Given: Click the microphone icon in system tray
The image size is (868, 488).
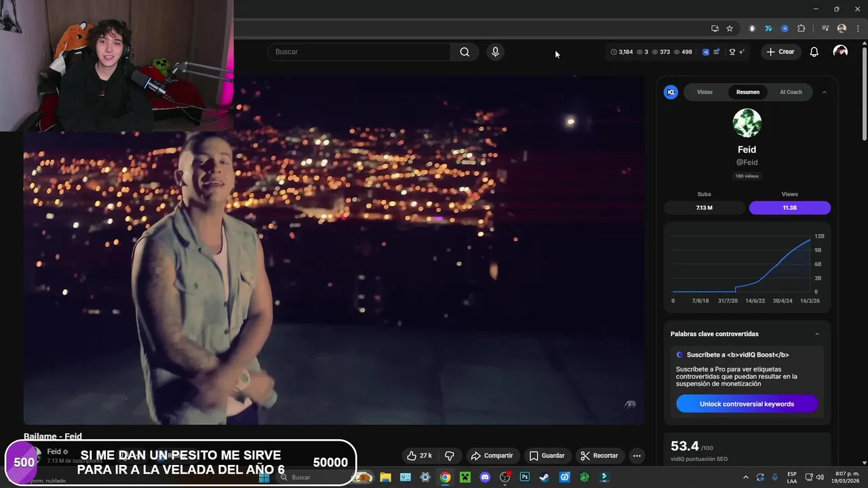Looking at the screenshot, I should (775, 477).
